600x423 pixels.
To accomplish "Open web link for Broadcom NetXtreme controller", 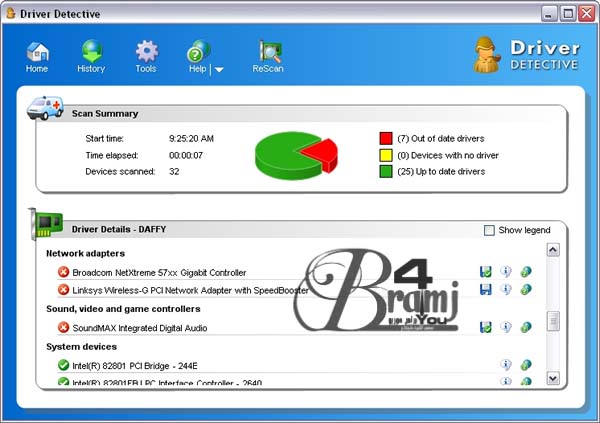I will pos(526,271).
